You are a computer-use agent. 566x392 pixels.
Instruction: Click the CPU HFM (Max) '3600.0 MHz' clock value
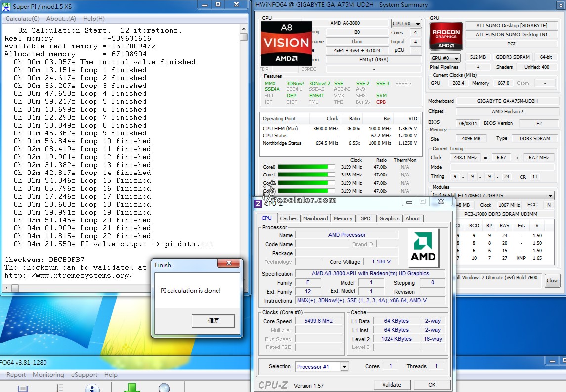[326, 129]
